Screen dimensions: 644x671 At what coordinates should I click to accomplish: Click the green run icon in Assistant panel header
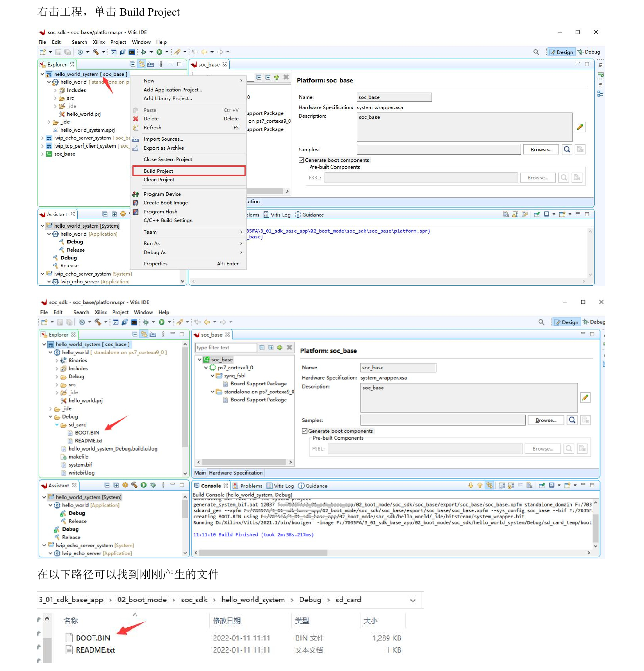144,485
